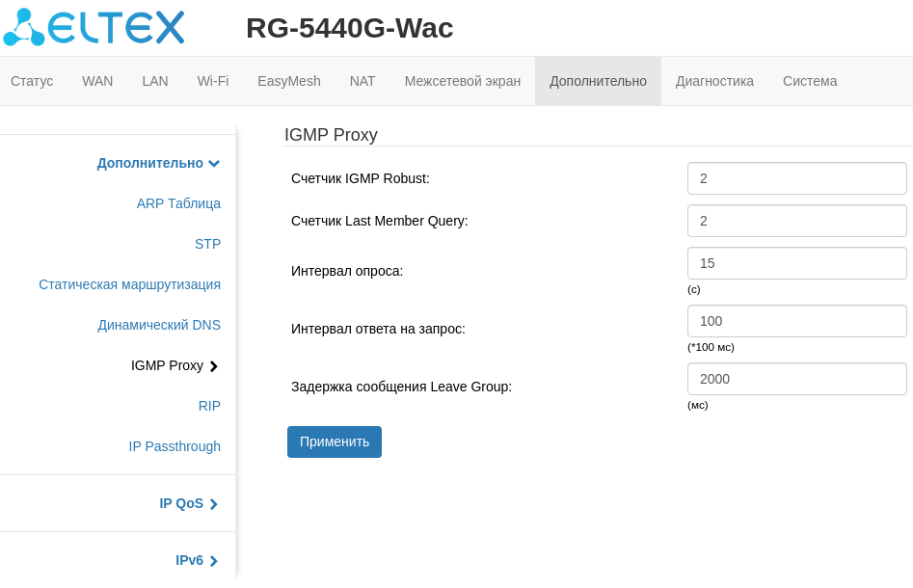The height and width of the screenshot is (588, 913).
Task: Open the Статус tab
Action: click(32, 81)
